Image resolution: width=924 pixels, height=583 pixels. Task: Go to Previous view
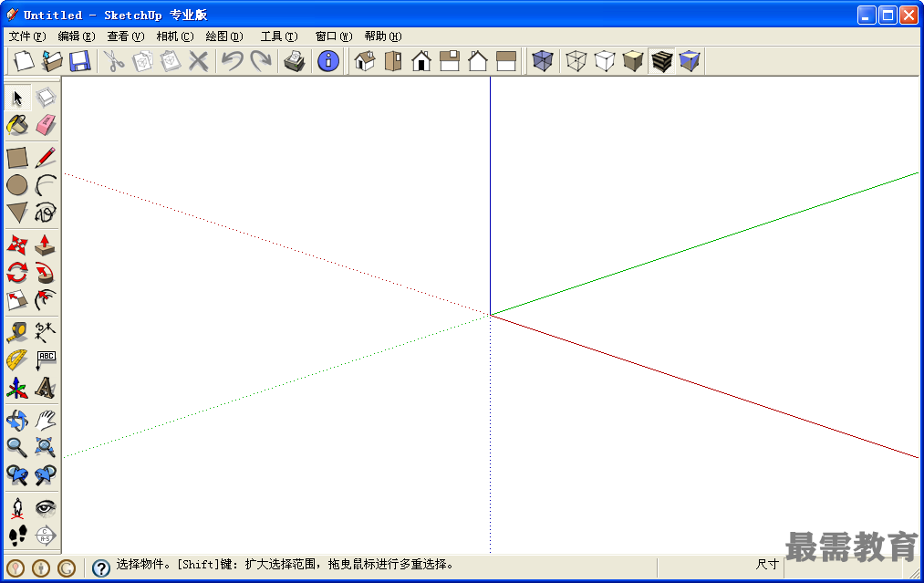(x=17, y=475)
